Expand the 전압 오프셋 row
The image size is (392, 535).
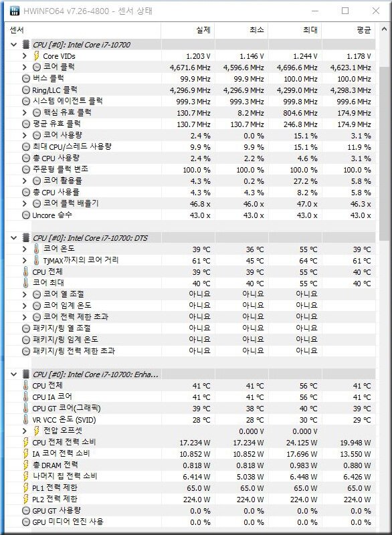[24, 431]
